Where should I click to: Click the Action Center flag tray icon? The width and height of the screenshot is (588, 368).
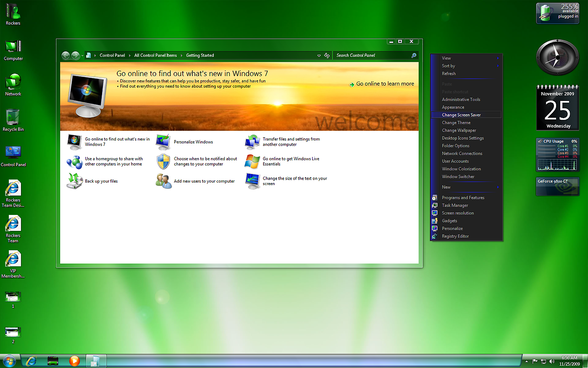coord(535,361)
